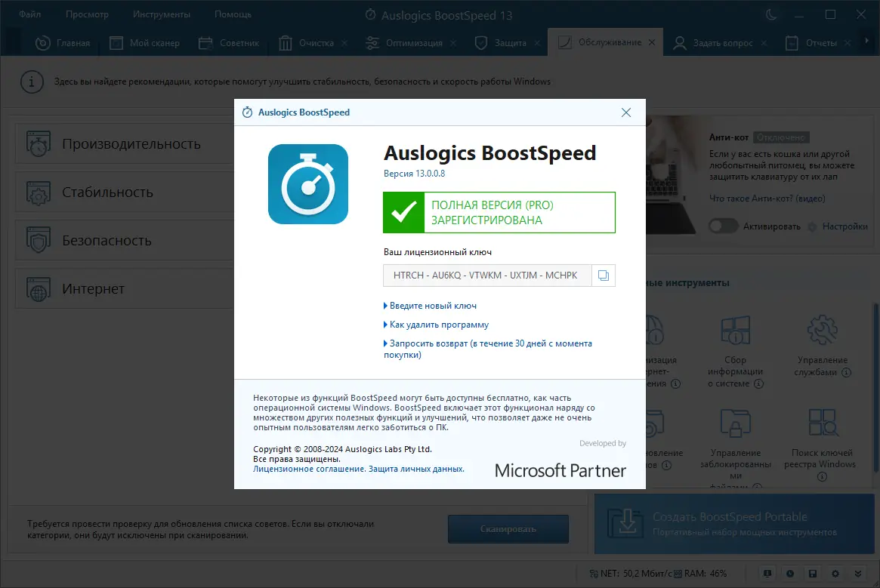Select the Стабильность category
Screen dimensions: 880x588
[x=125, y=192]
